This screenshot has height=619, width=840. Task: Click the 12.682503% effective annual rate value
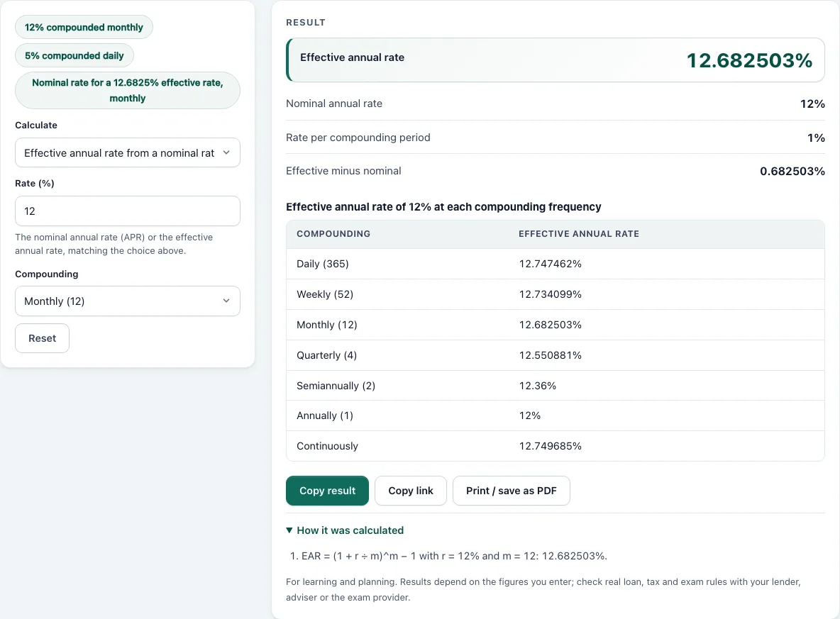[x=749, y=60]
